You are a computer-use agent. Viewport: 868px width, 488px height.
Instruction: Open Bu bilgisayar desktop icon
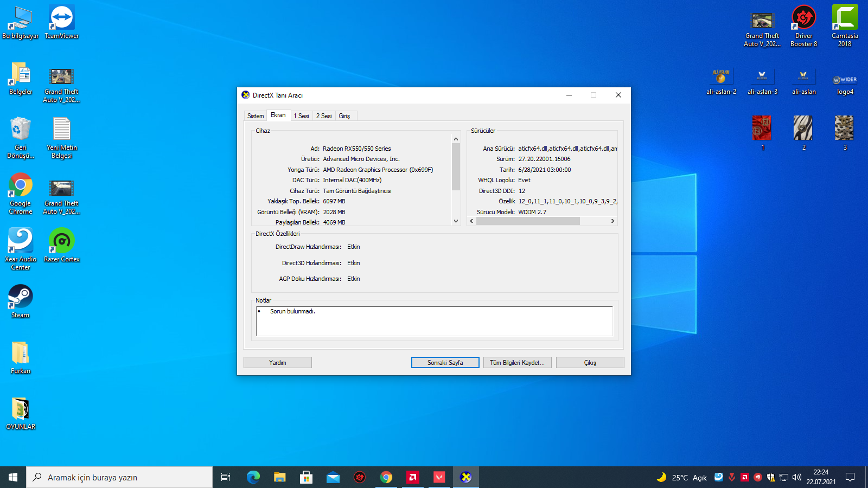pos(20,22)
